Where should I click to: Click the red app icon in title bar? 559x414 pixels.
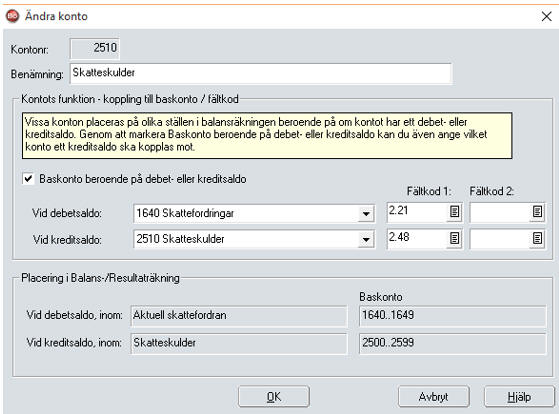tap(12, 16)
